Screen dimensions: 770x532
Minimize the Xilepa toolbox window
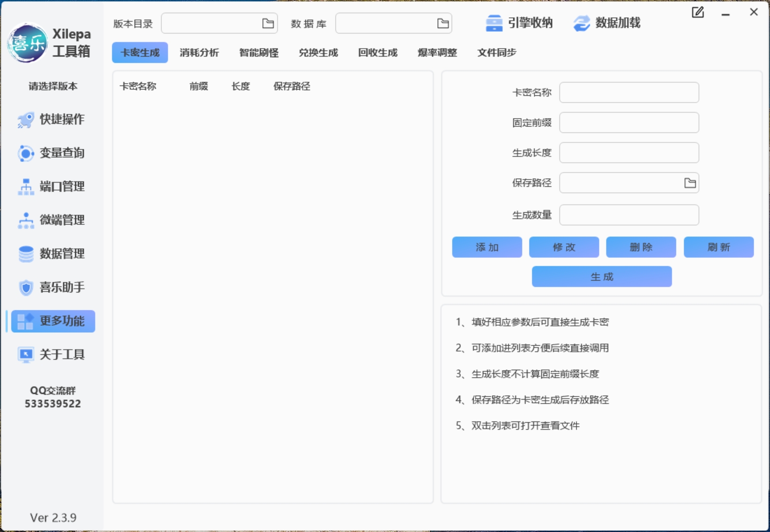pyautogui.click(x=725, y=14)
